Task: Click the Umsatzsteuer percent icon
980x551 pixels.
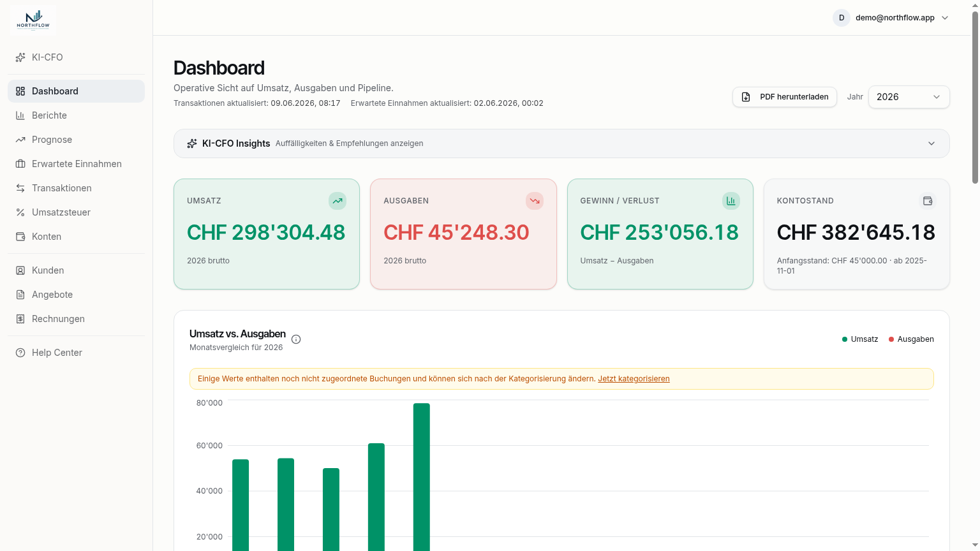Action: click(20, 212)
